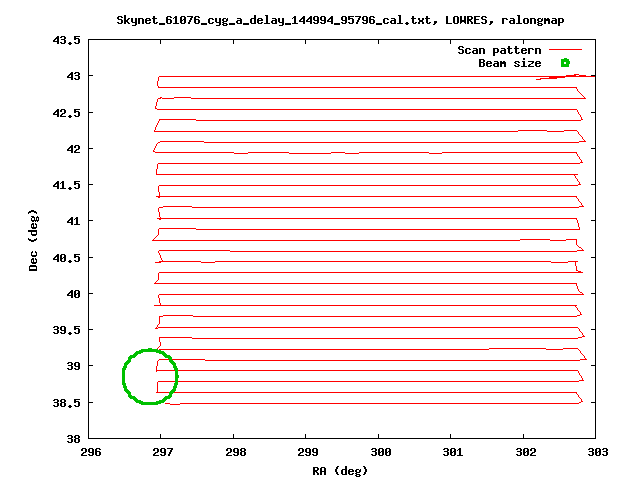Click the 299 tick label on x-axis
Image resolution: width=640 pixels, height=480 pixels.
point(306,452)
